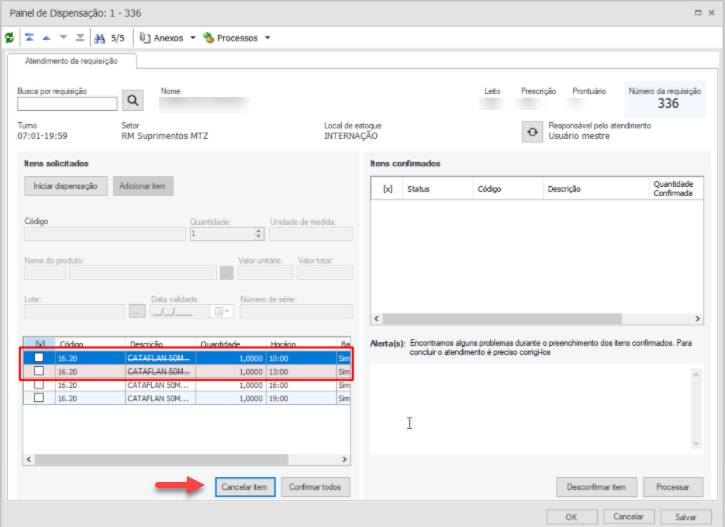725x527 pixels.
Task: Click the Anexos paperclip icon
Action: [145, 37]
